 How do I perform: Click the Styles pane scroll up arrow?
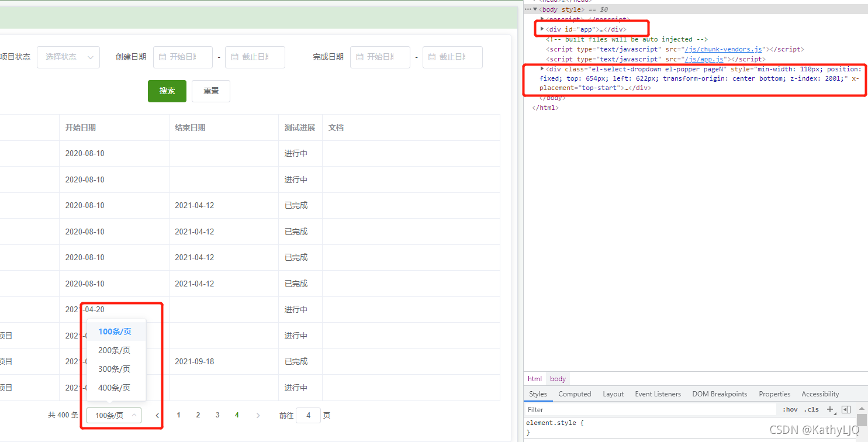(x=862, y=408)
